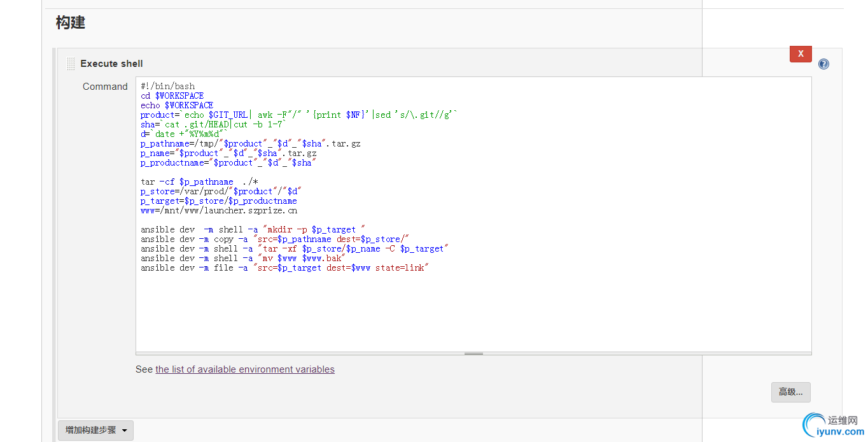Focus the empty area of Command textarea
This screenshot has width=868, height=442.
coord(473,312)
